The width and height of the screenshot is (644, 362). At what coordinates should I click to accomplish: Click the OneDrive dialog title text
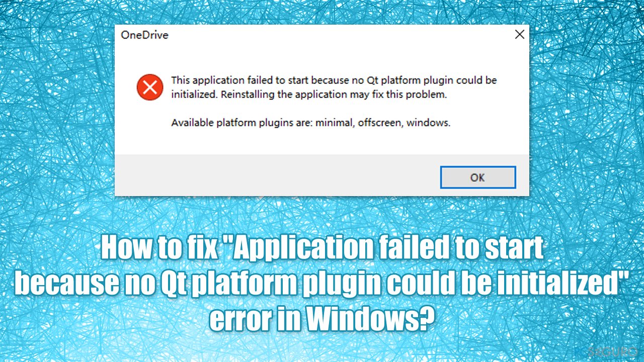[144, 35]
